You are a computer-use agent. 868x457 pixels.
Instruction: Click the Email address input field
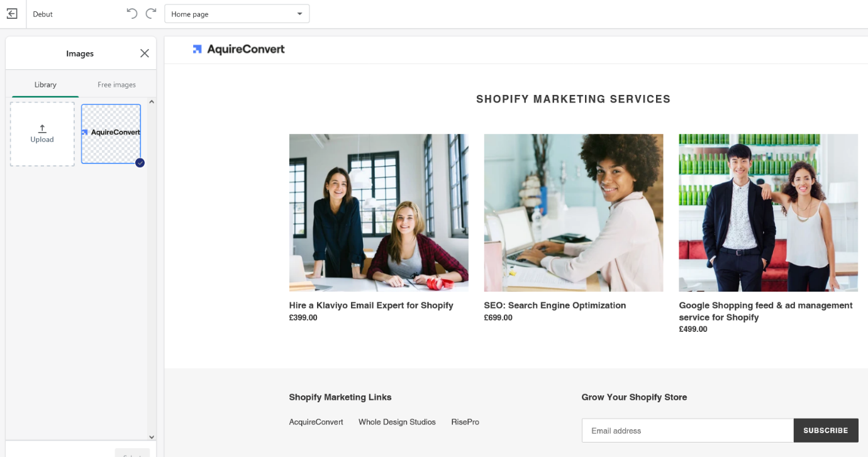pyautogui.click(x=687, y=431)
